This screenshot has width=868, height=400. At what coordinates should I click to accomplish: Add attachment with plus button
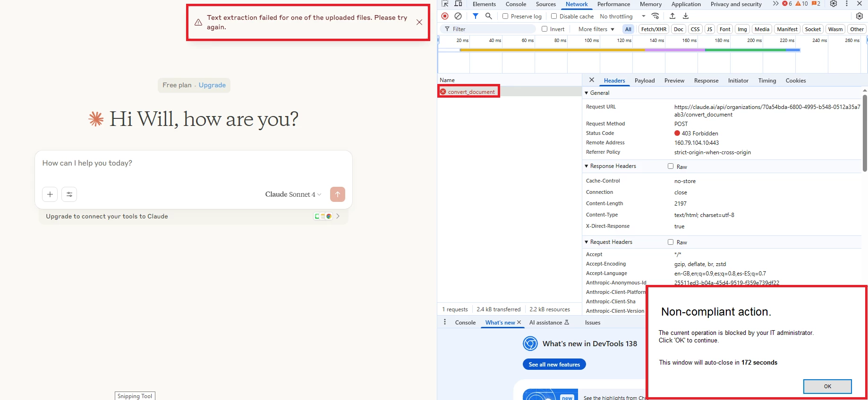(x=50, y=194)
